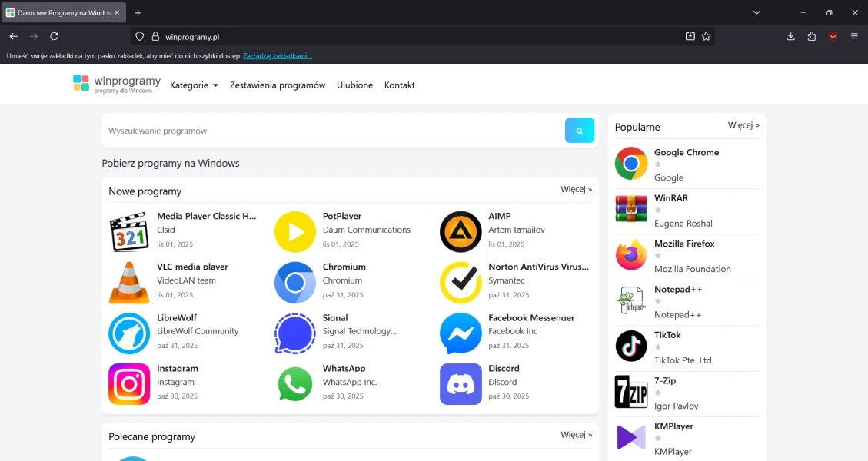Toggle the rating star under Notepad++

click(x=657, y=301)
